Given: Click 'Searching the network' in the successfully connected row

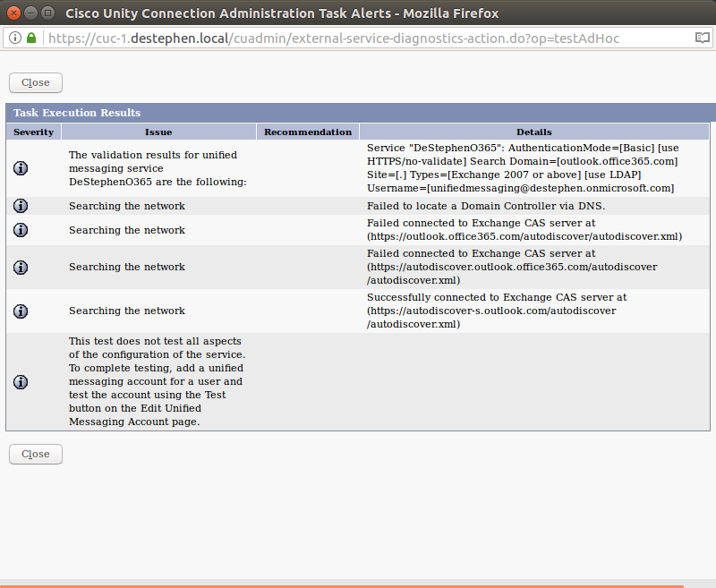Looking at the screenshot, I should tap(127, 311).
